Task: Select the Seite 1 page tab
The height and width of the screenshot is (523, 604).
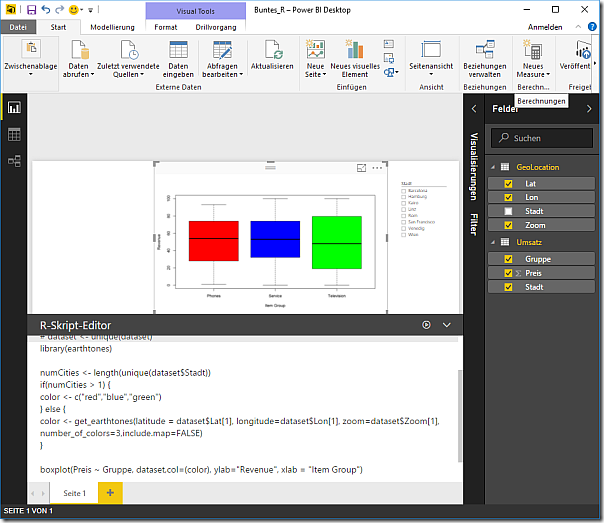Action: tap(74, 493)
